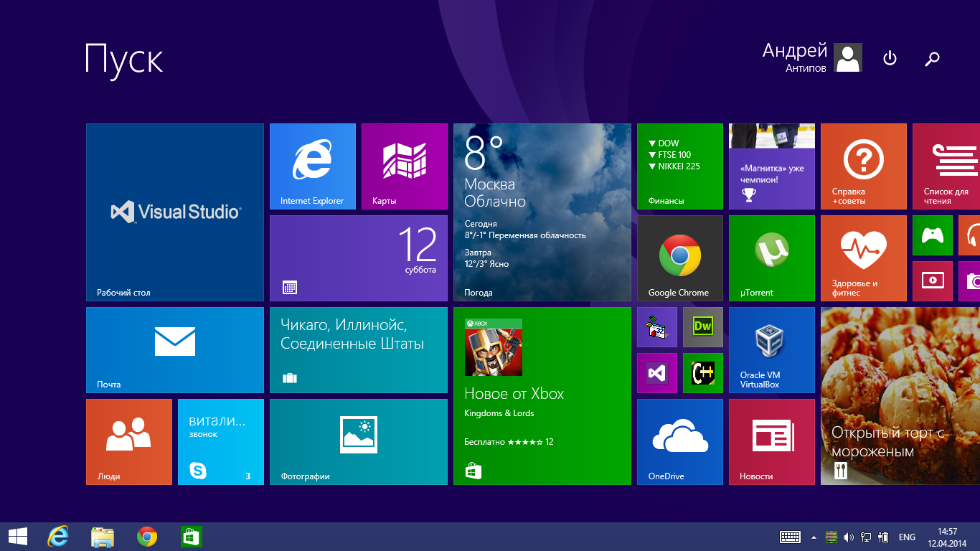980x551 pixels.
Task: Open the Погода weather tile for Москва
Action: (x=542, y=212)
